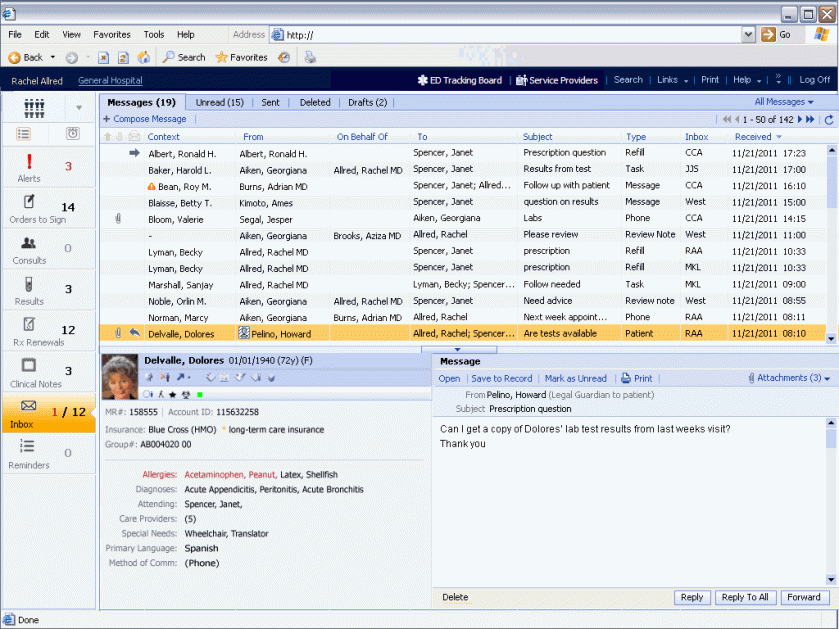Image resolution: width=839 pixels, height=629 pixels.
Task: Click the refresh icon beside message pagination
Action: tap(828, 120)
